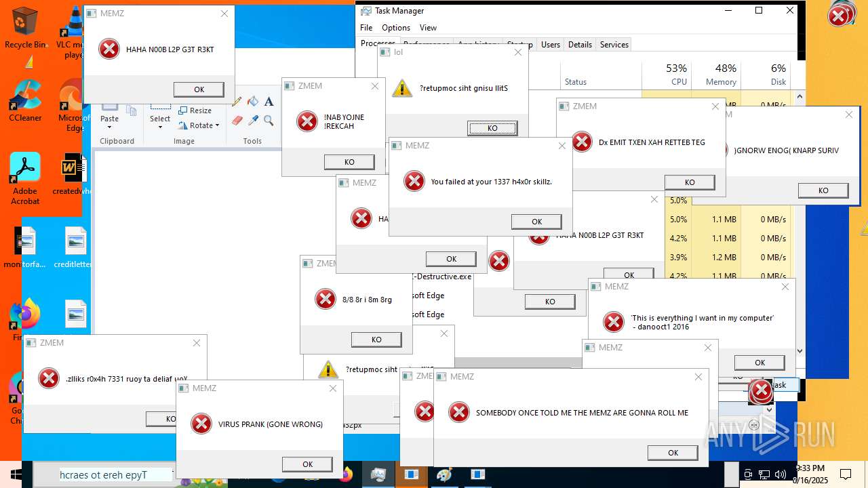The image size is (868, 488).
Task: Open the Adobe Acrobat desktop shortcut
Action: [x=25, y=179]
